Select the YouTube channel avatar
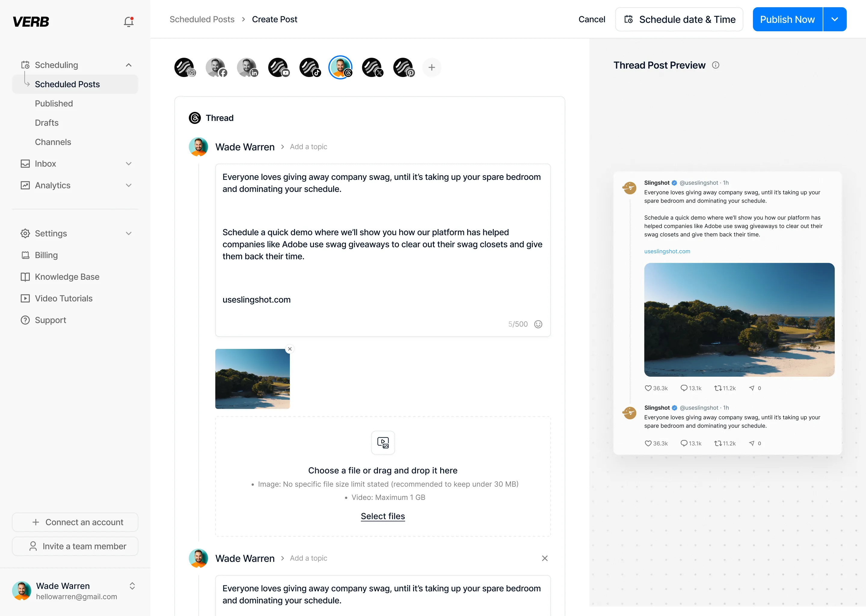This screenshot has width=866, height=616. (279, 67)
